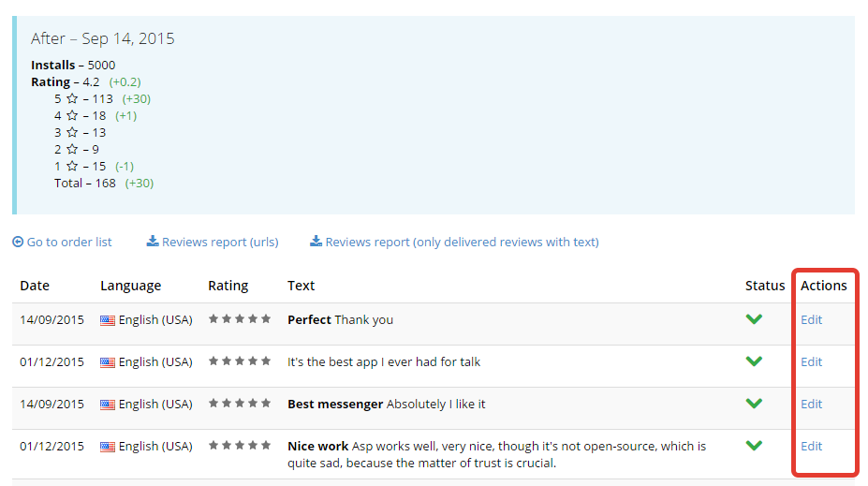Image resolution: width=868 pixels, height=486 pixels.
Task: Click the Language column header
Action: click(131, 286)
